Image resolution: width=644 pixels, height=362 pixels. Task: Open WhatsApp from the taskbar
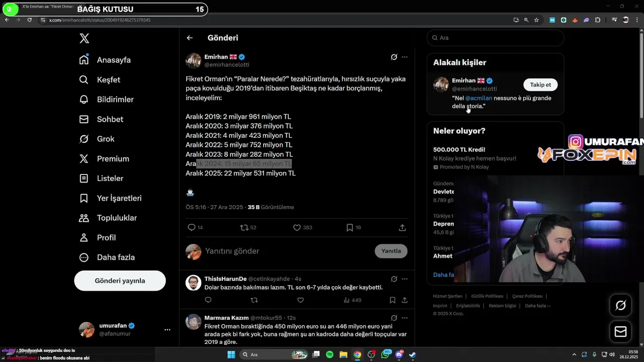(x=386, y=354)
